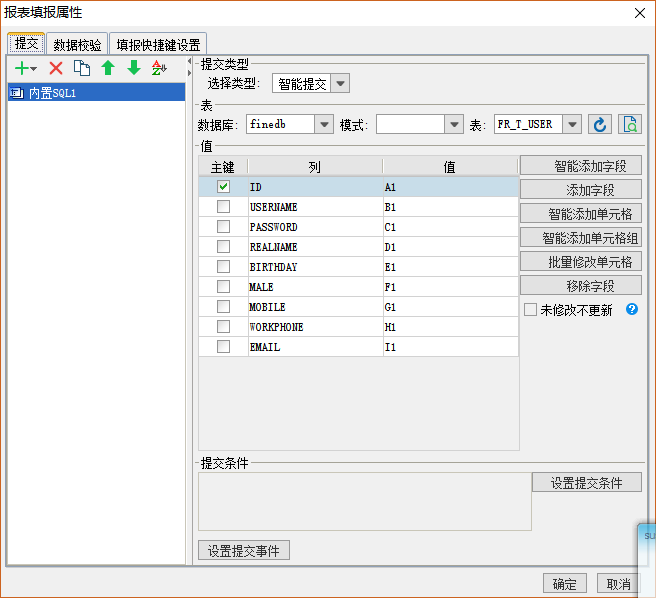Select the REALNAME column cell
Image resolution: width=656 pixels, height=598 pixels.
pos(315,246)
